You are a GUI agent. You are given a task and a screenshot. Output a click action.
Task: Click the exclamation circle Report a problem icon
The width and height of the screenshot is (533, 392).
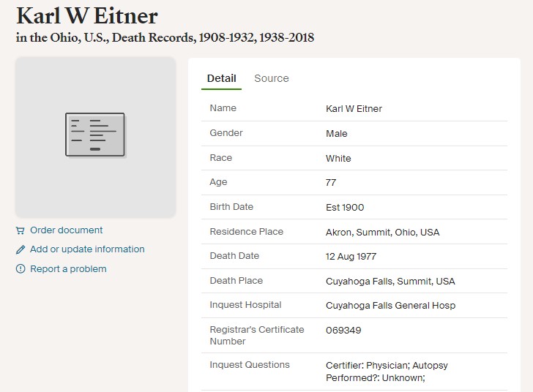(20, 269)
